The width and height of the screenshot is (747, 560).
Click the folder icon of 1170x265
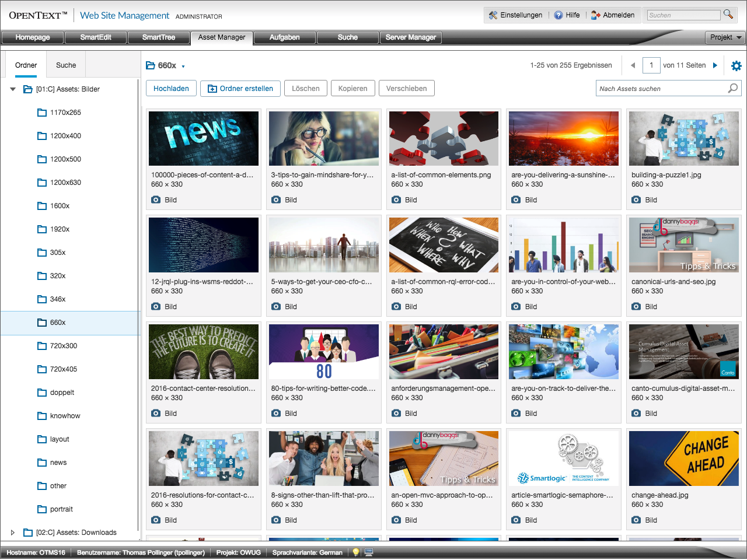(42, 113)
